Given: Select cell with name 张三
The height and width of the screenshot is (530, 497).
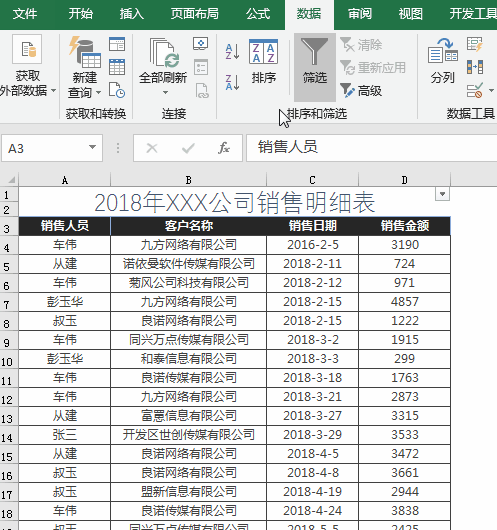Looking at the screenshot, I should [x=65, y=435].
